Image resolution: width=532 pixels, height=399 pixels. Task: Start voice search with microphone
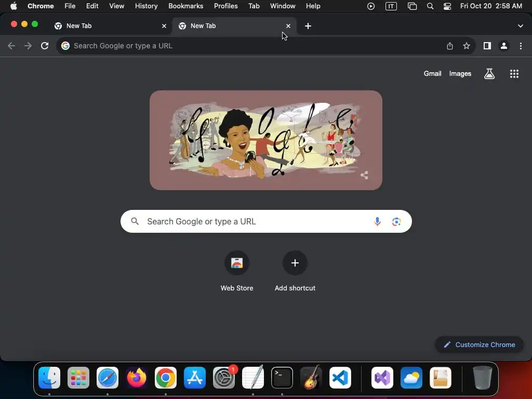pyautogui.click(x=377, y=221)
